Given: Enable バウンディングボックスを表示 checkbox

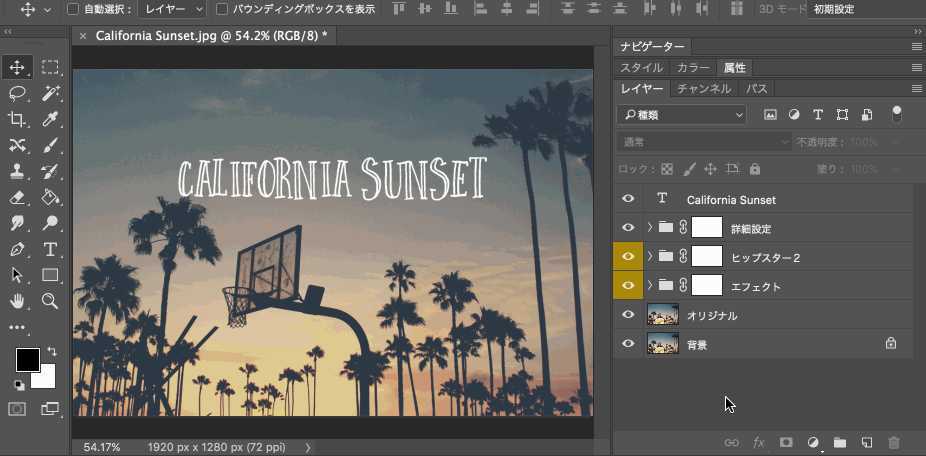Looking at the screenshot, I should pyautogui.click(x=222, y=9).
